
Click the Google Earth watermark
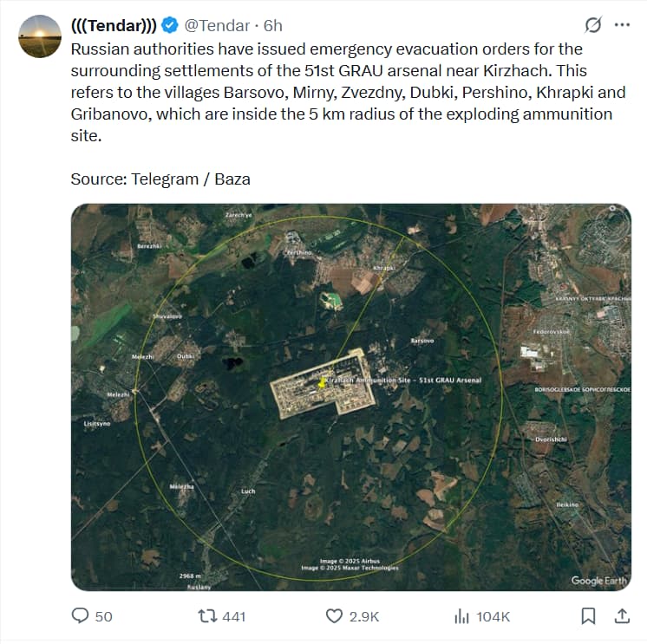click(x=599, y=581)
